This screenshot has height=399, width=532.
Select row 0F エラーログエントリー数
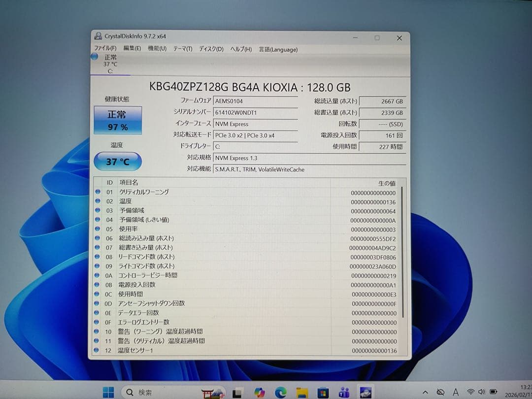(x=247, y=322)
